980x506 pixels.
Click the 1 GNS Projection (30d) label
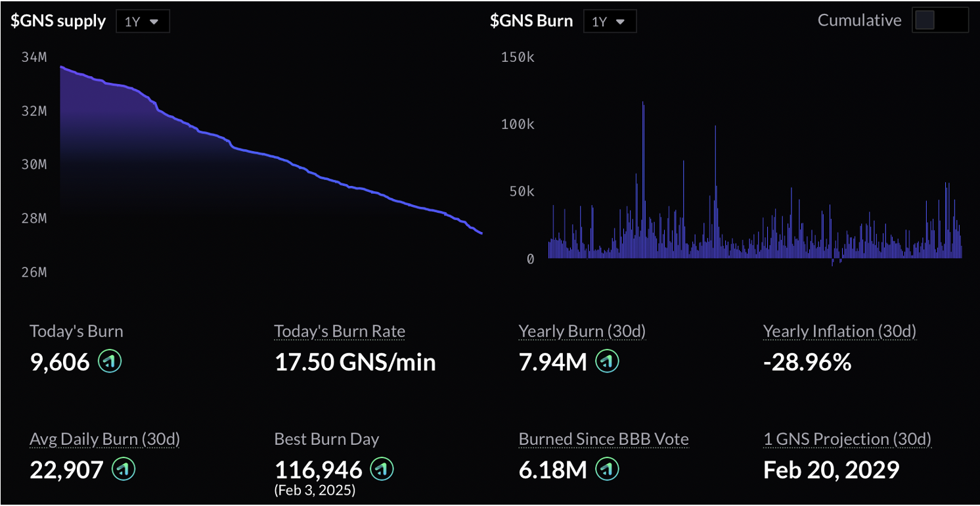pos(847,439)
